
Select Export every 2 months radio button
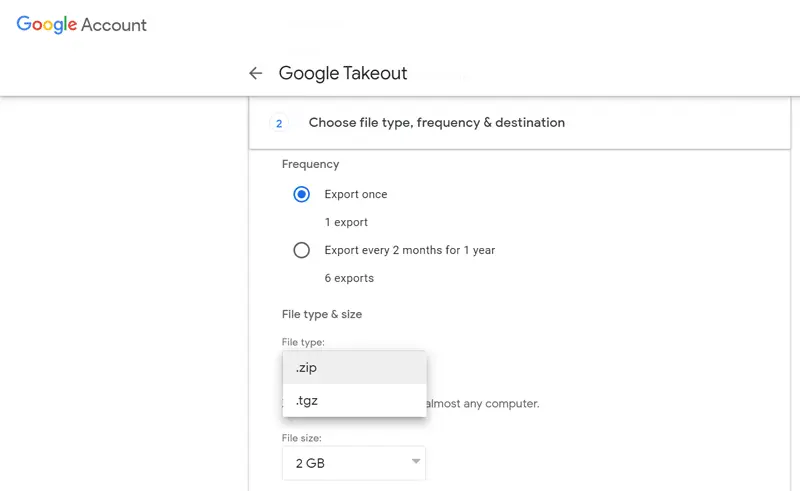(301, 250)
